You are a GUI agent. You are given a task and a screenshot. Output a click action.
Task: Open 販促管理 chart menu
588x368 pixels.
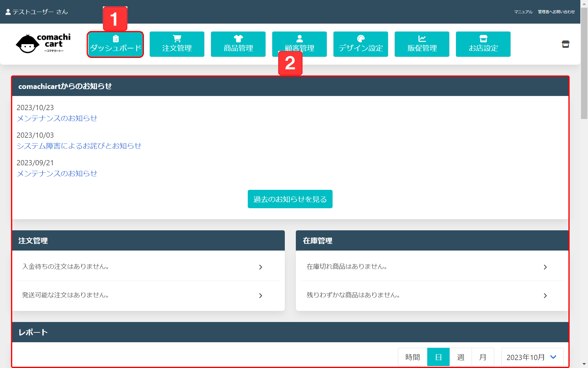pos(422,44)
